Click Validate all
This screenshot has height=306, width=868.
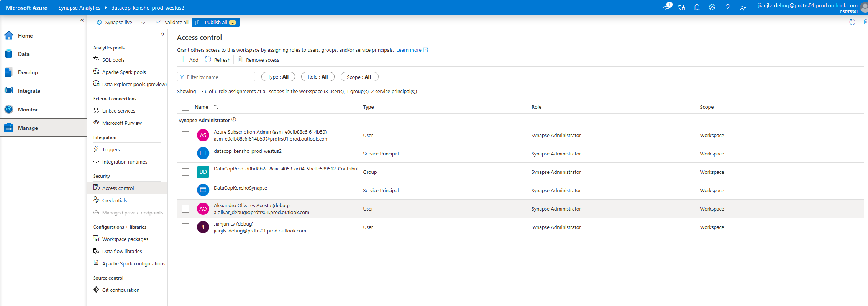click(x=172, y=22)
